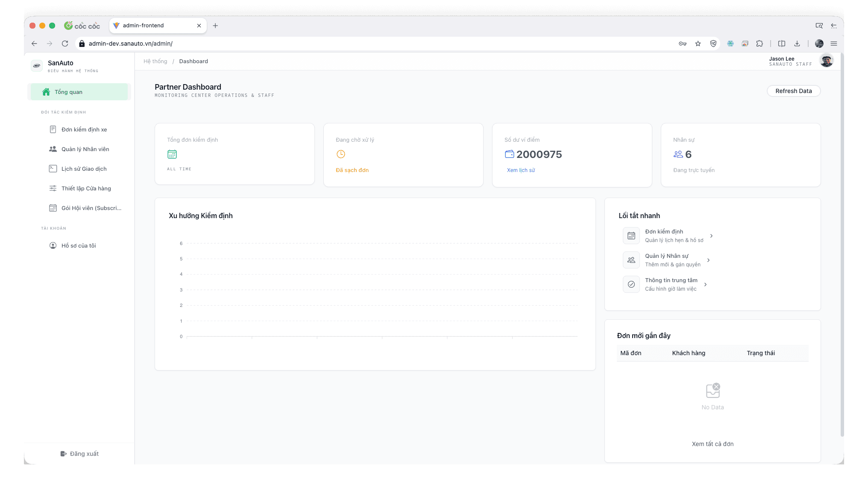Click the No Data placeholder icon
Image resolution: width=868 pixels, height=496 pixels.
[713, 391]
